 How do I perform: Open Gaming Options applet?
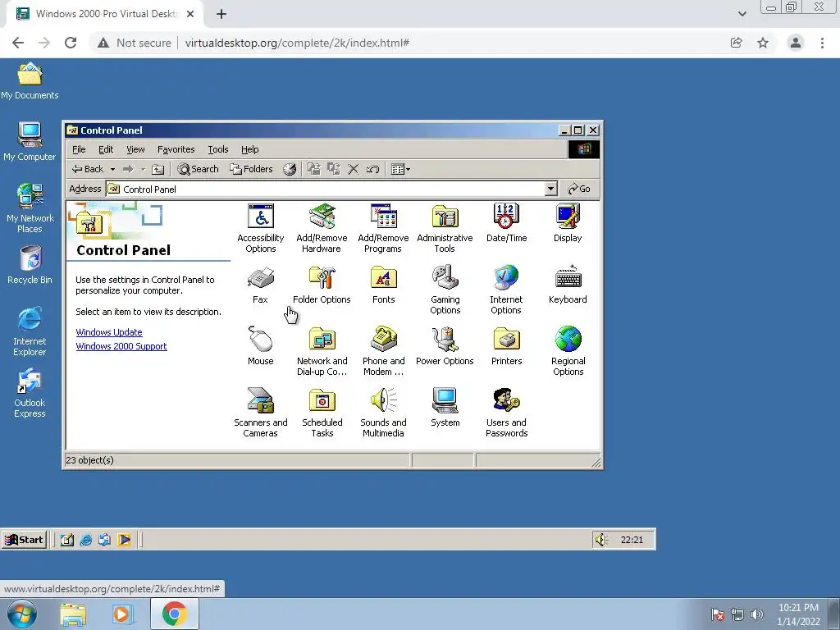(x=445, y=290)
